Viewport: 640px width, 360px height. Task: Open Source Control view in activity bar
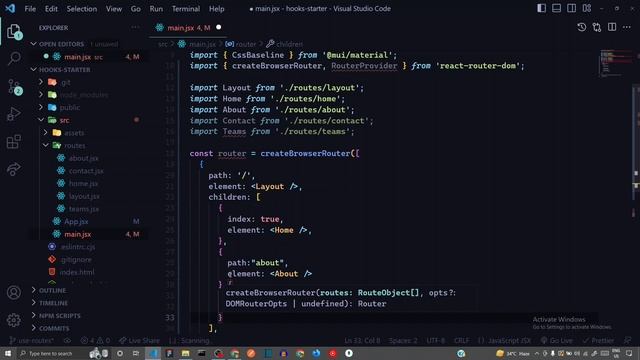(14, 87)
